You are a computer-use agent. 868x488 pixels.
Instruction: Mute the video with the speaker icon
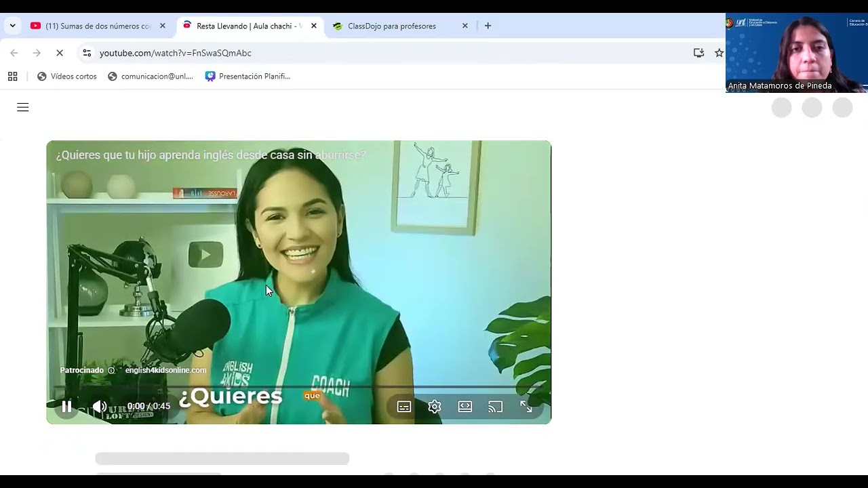100,407
